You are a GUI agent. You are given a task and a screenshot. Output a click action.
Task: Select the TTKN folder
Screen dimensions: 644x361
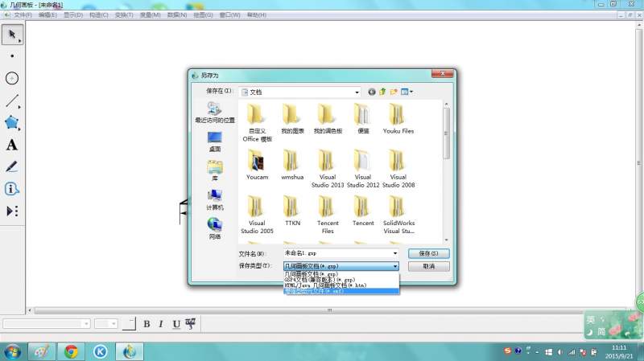point(292,211)
